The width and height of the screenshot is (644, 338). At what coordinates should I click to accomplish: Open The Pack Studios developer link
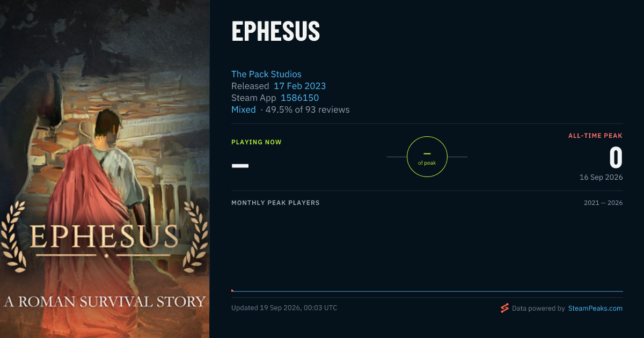tap(266, 74)
